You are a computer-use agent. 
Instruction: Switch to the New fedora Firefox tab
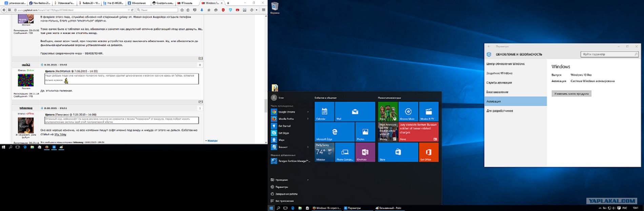[x=40, y=3]
